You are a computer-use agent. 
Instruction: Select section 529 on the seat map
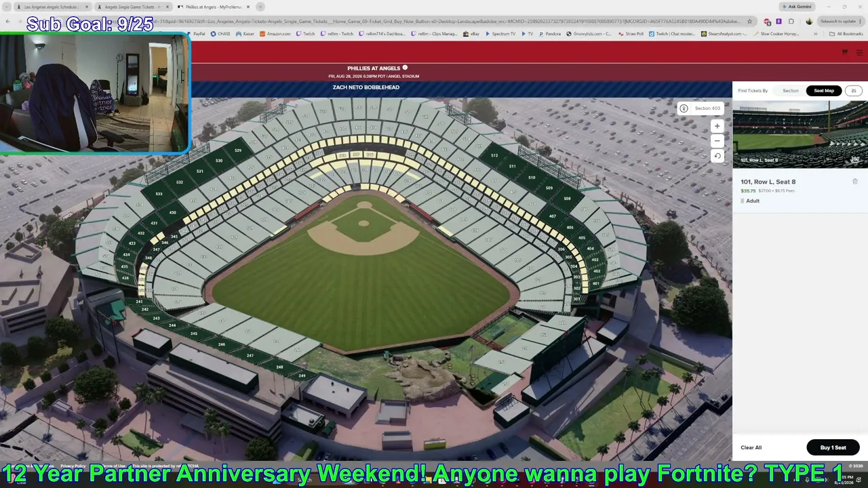[x=238, y=150]
